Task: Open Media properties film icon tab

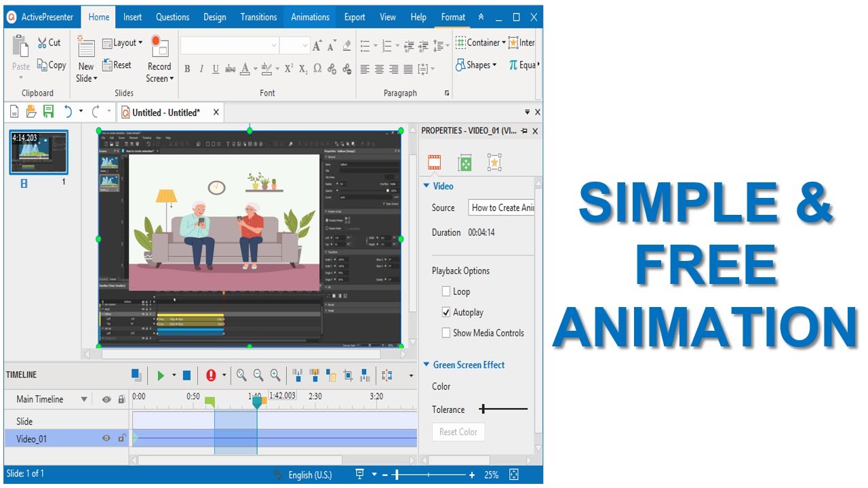Action: point(434,163)
